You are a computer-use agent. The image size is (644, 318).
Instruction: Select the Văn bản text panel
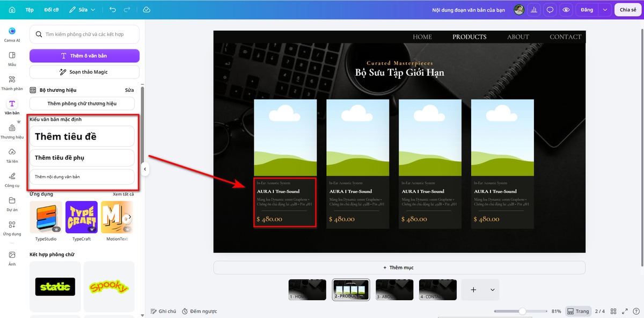(x=12, y=107)
